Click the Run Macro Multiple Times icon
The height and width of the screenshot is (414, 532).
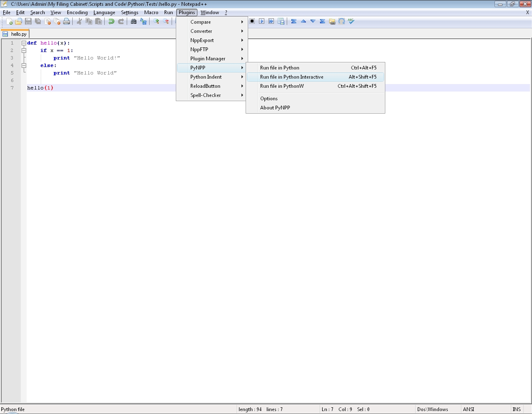click(271, 21)
